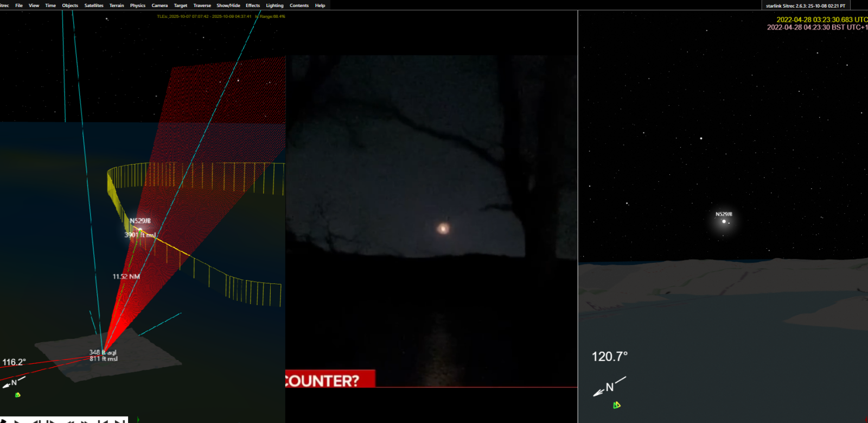Step forward one frame

pos(51,421)
